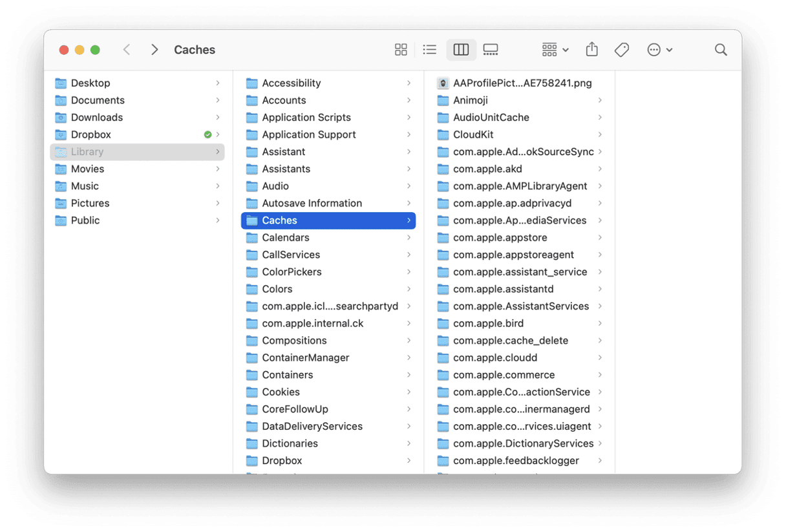
Task: Click the Animoji folder icon
Action: click(x=443, y=100)
